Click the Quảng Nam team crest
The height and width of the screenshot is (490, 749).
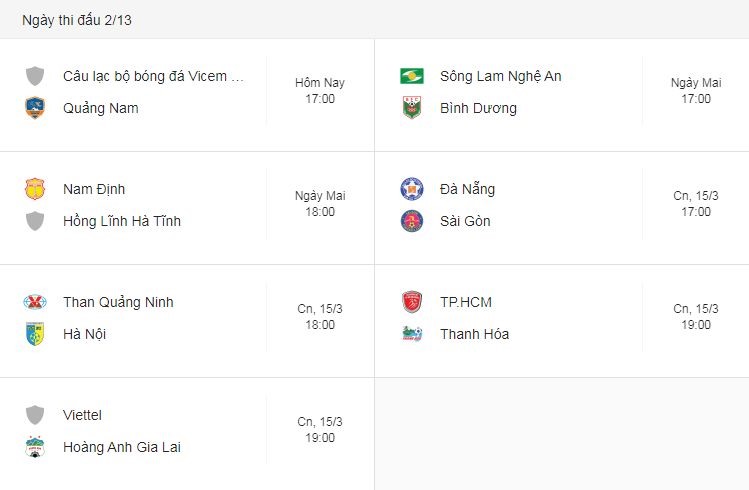35,108
